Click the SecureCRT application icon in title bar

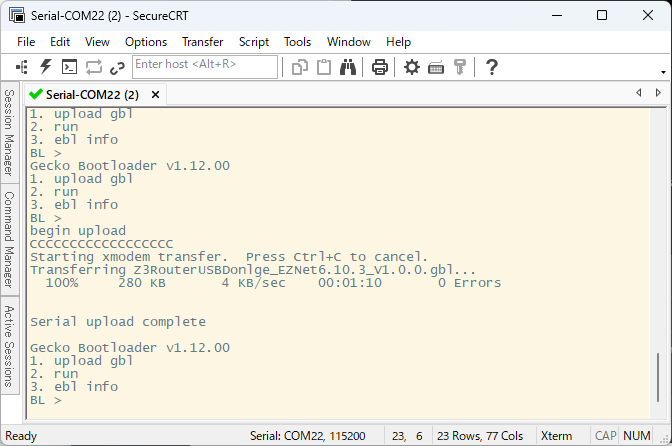coord(17,15)
